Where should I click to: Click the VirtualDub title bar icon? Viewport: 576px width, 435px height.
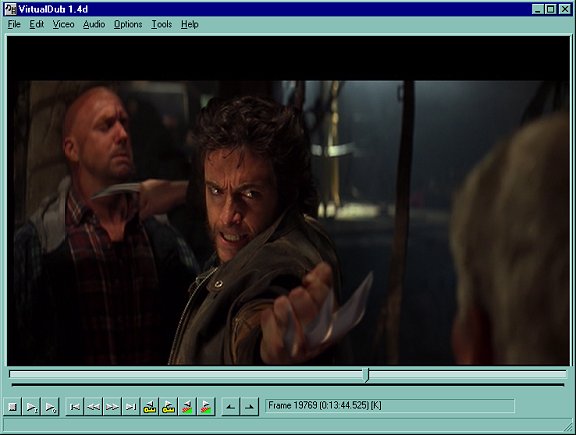[x=10, y=9]
